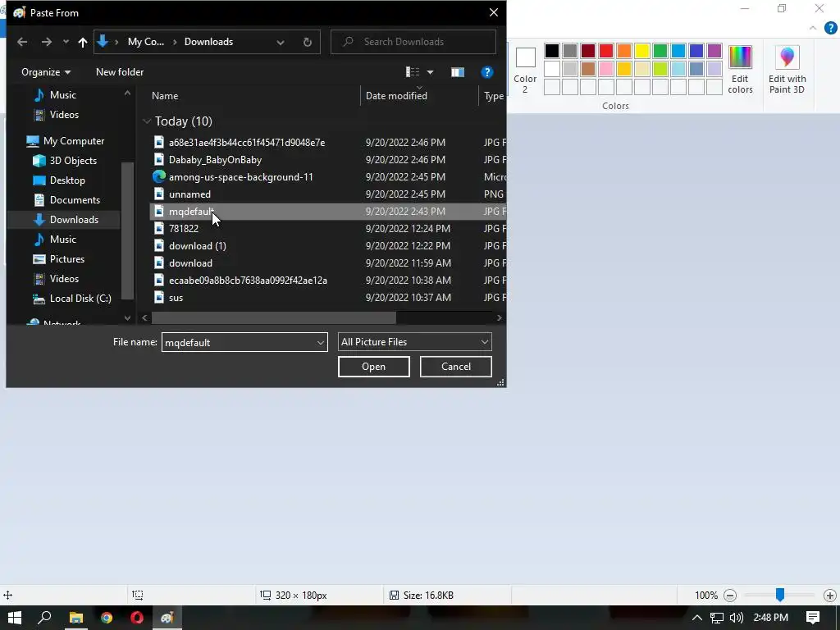Open the Organize menu
This screenshot has width=840, height=630.
coord(46,72)
